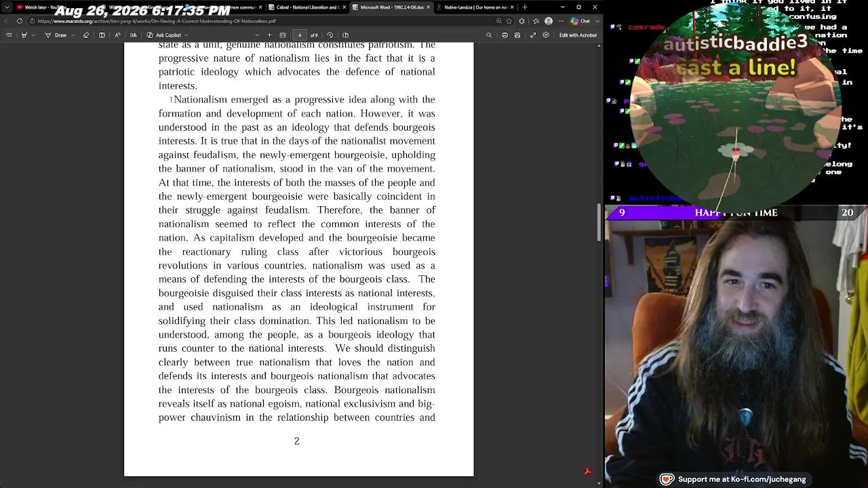868x488 pixels.
Task: Open the browser profile avatar
Action: [549, 21]
